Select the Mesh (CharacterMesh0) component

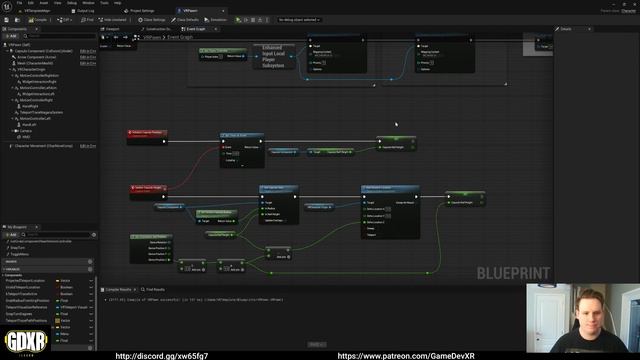click(x=49, y=63)
